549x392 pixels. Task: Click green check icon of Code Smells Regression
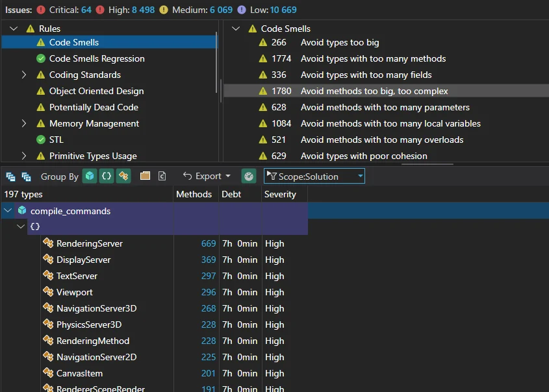41,58
